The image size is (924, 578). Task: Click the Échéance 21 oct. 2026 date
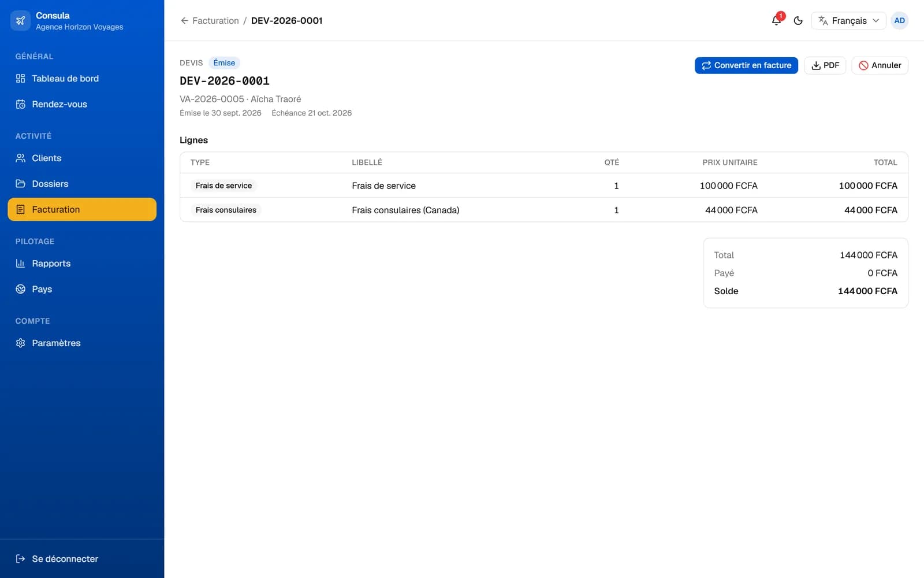(311, 113)
